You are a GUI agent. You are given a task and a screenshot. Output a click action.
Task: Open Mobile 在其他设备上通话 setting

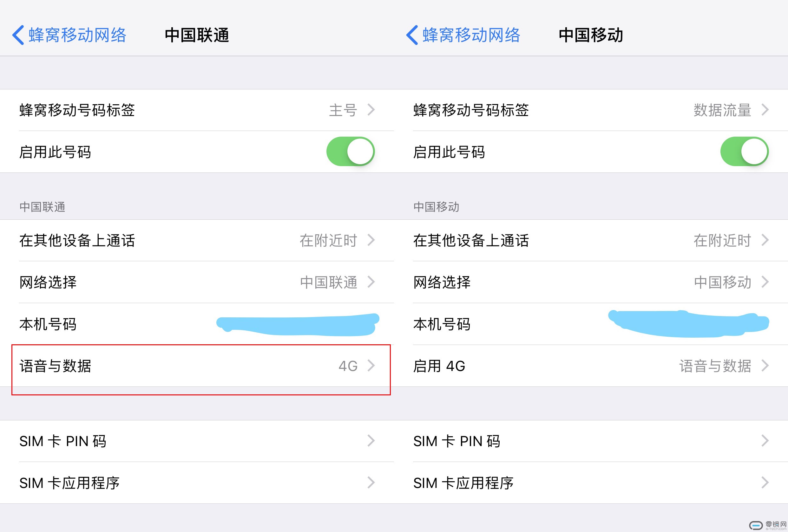pos(591,240)
